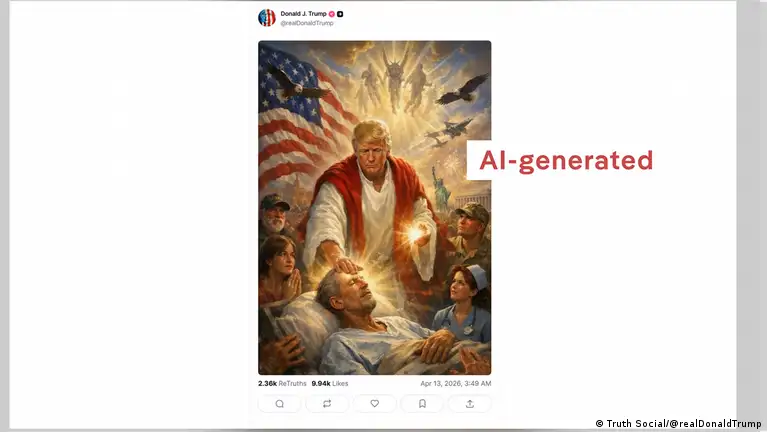Open the Apr 13, 2026 timestamp
This screenshot has height=432, width=767.
coord(455,384)
